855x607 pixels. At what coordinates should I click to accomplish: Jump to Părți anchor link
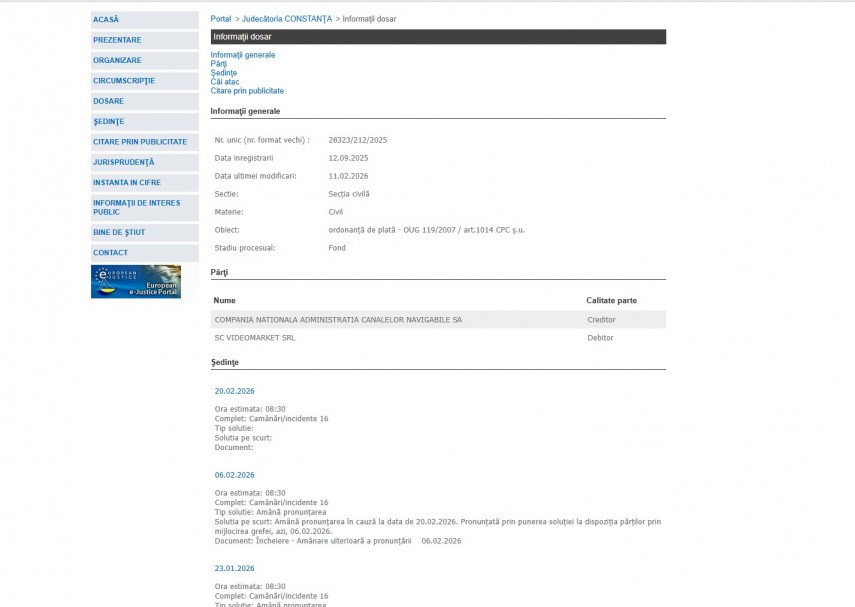(218, 64)
